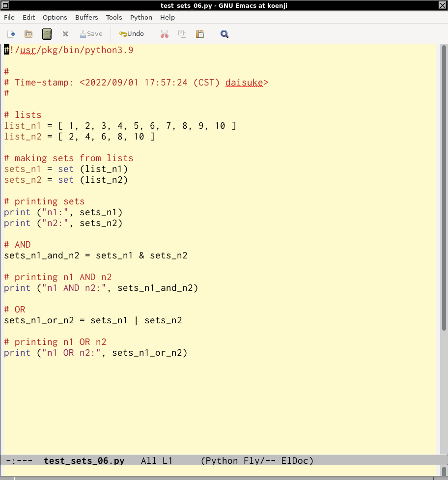Viewport: 448px width, 480px height.
Task: Start a search with the magnifier icon
Action: (x=224, y=34)
